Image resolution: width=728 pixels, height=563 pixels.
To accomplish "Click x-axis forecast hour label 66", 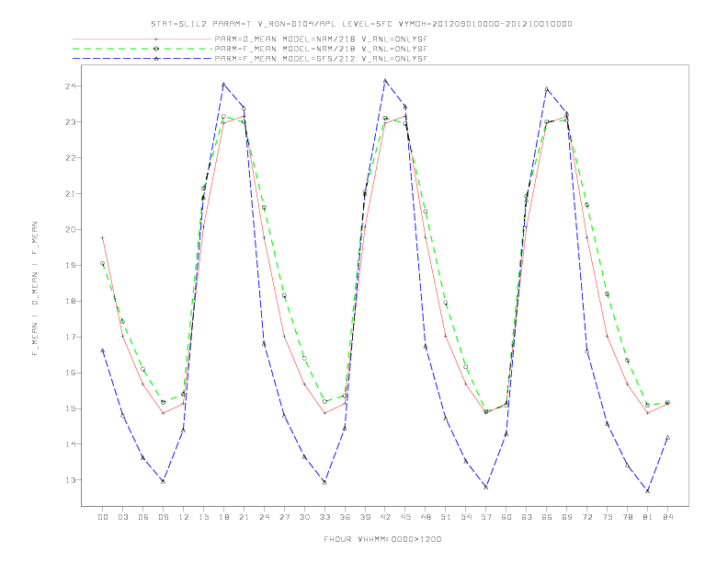I will pos(547,517).
